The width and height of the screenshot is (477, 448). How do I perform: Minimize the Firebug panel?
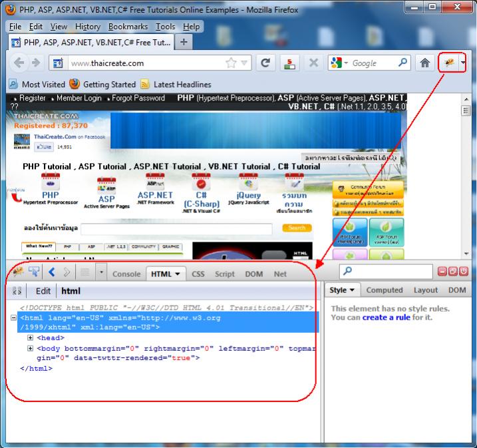click(x=442, y=271)
